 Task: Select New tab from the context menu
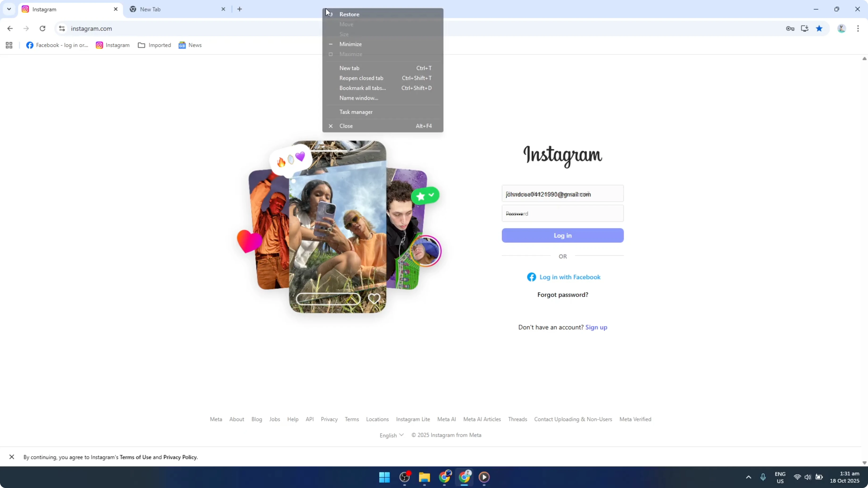383,68
